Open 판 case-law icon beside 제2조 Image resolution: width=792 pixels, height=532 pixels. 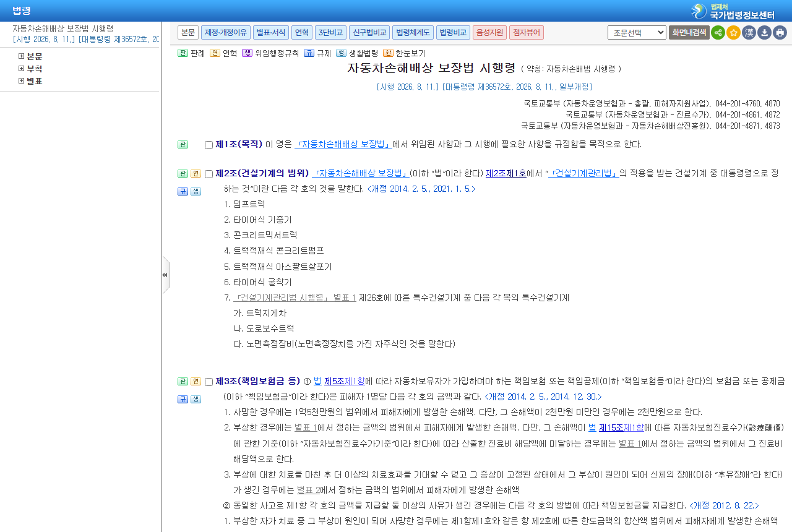[x=183, y=173]
